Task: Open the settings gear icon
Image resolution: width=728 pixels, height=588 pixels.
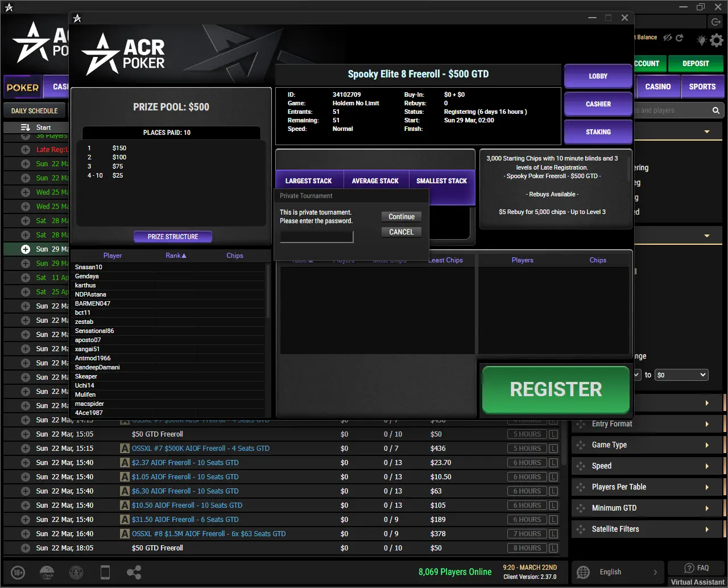Action: (x=717, y=40)
